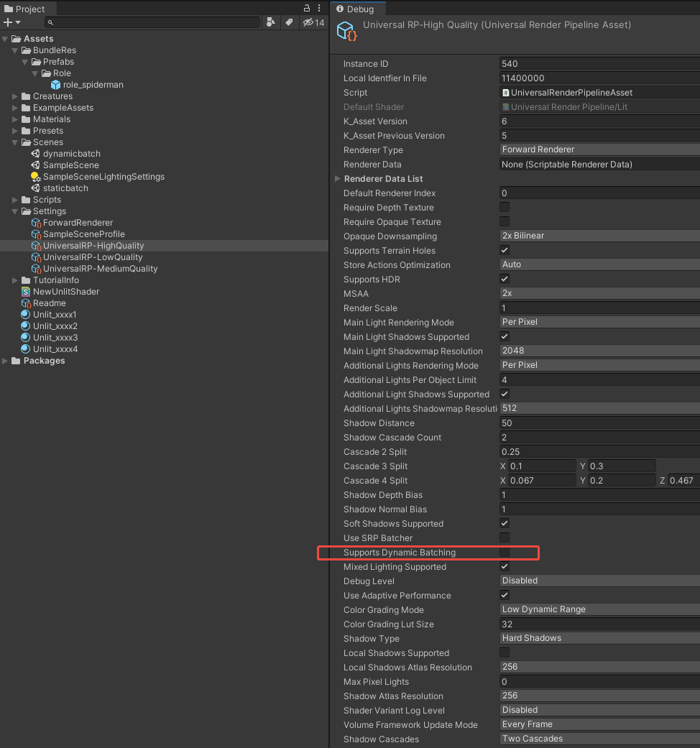700x748 pixels.
Task: Click the Unlit_xxxx4 material sphere icon
Action: pyautogui.click(x=26, y=348)
